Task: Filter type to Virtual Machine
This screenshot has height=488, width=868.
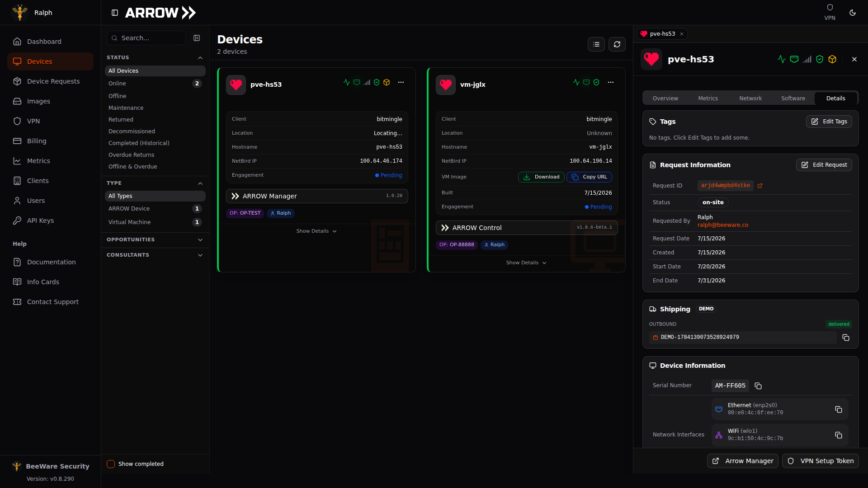Action: click(x=155, y=222)
